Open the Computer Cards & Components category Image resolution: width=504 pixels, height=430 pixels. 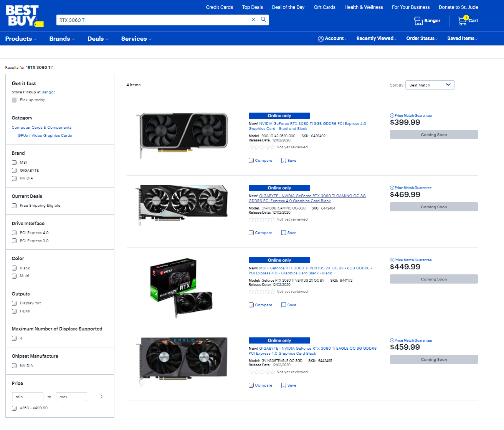coord(41,128)
